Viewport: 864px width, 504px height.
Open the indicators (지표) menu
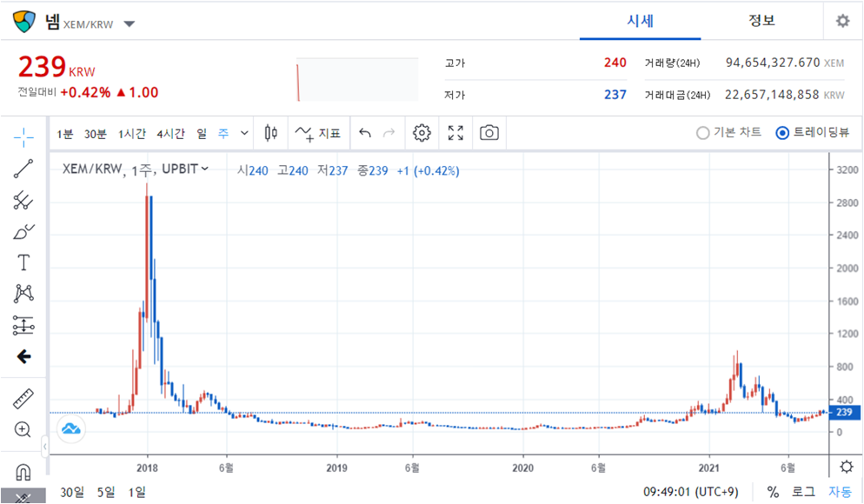[x=318, y=133]
